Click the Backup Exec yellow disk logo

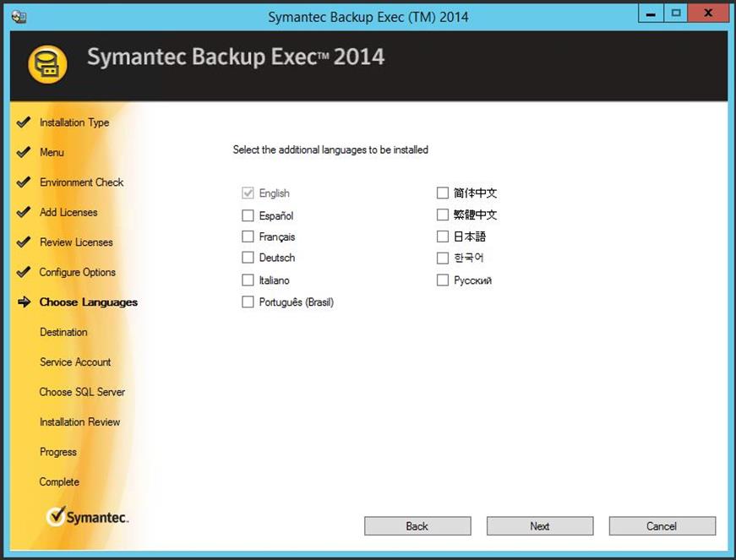[47, 64]
